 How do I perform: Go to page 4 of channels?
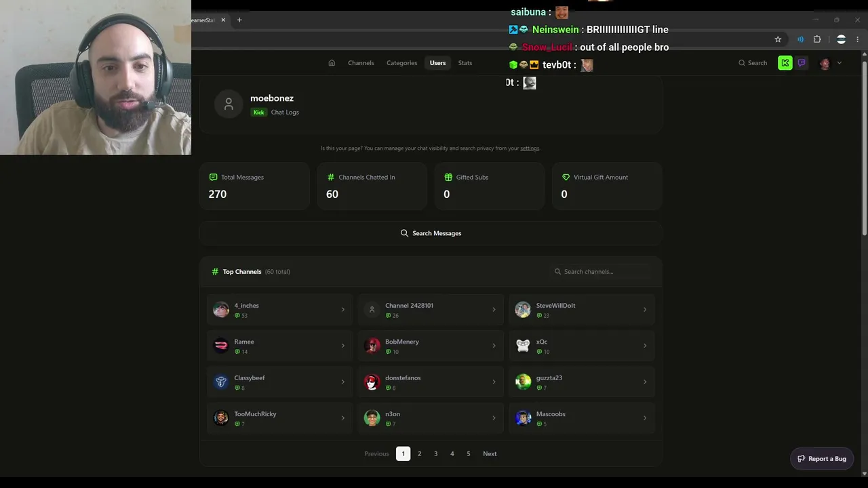(452, 453)
